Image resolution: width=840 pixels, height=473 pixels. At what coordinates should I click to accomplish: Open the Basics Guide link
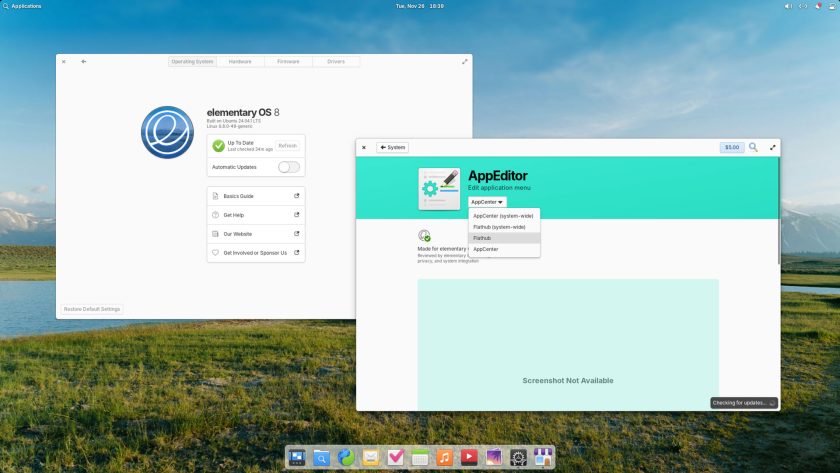pyautogui.click(x=256, y=196)
